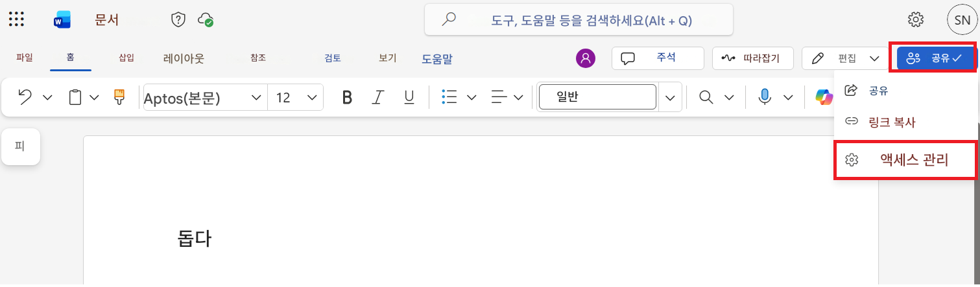Open the Copilot icon

coord(824,97)
